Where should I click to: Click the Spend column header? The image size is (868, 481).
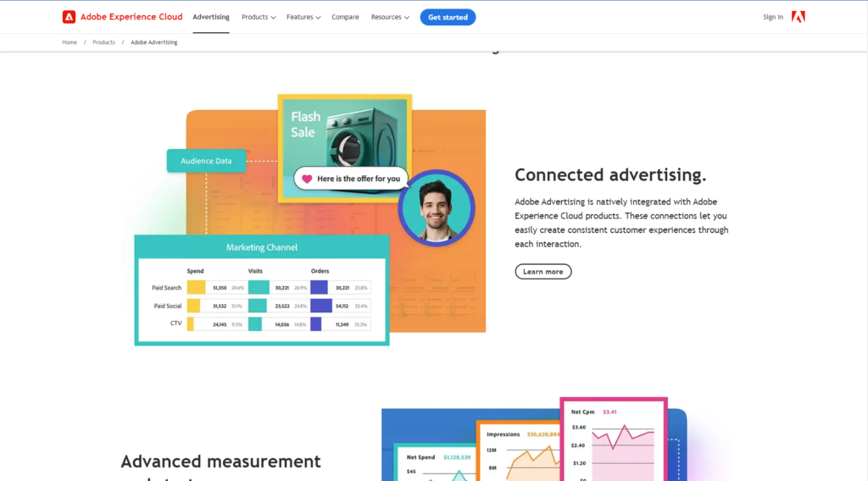point(196,271)
